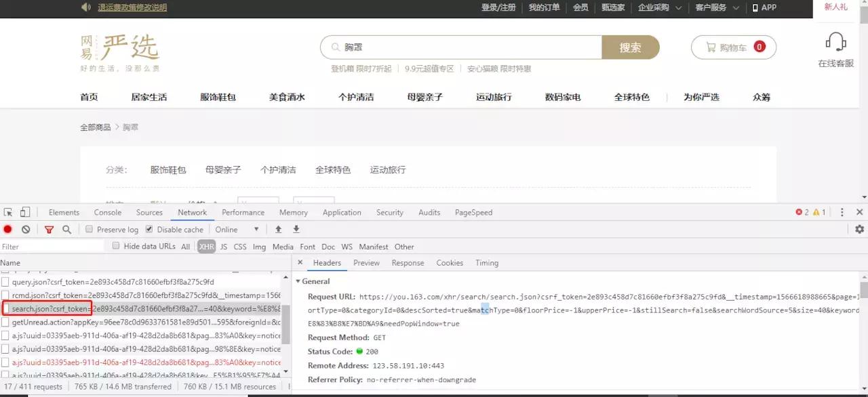Clear the network requests list

pyautogui.click(x=26, y=229)
